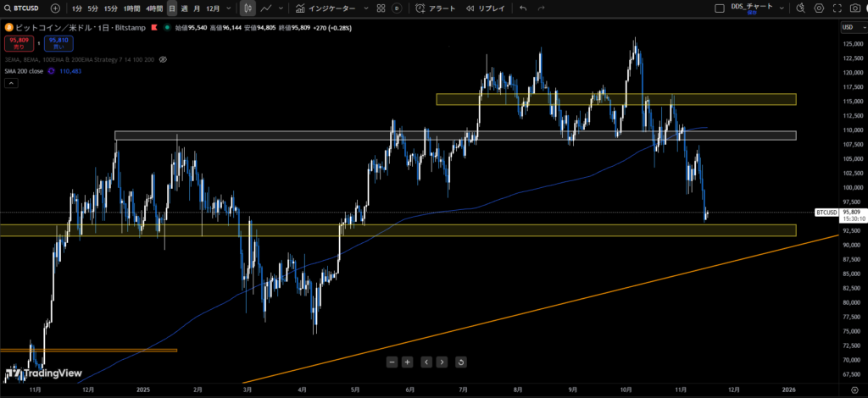
Task: Click the quick search icon in top right
Action: click(x=799, y=8)
